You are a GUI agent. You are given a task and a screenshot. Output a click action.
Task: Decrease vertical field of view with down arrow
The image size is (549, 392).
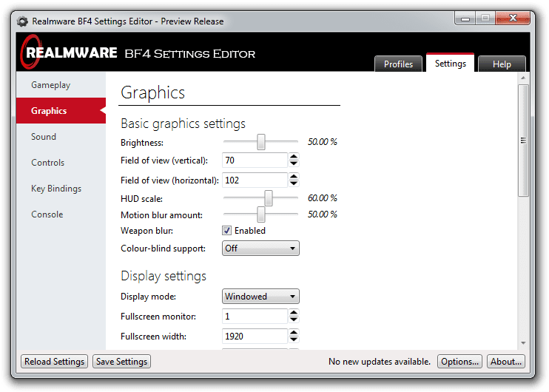(x=294, y=163)
